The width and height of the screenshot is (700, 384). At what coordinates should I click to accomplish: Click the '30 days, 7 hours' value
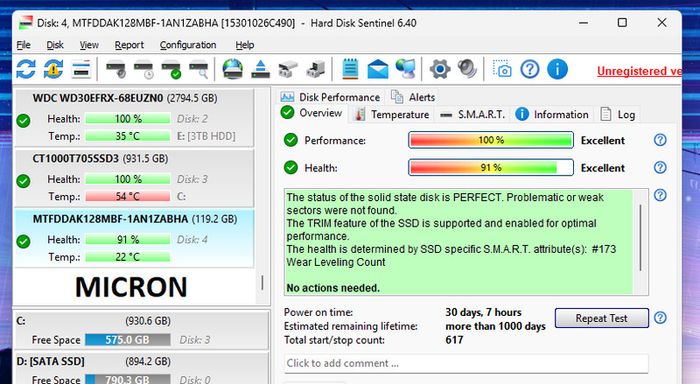pos(483,312)
